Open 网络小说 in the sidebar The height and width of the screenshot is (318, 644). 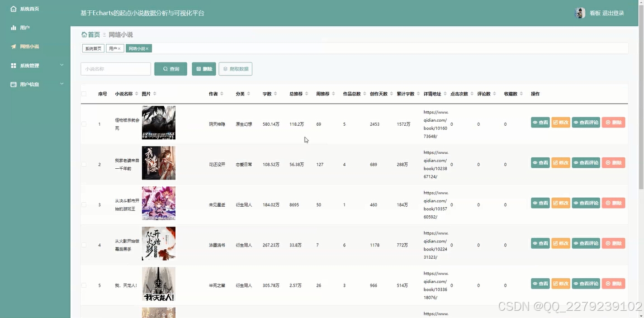click(25, 47)
